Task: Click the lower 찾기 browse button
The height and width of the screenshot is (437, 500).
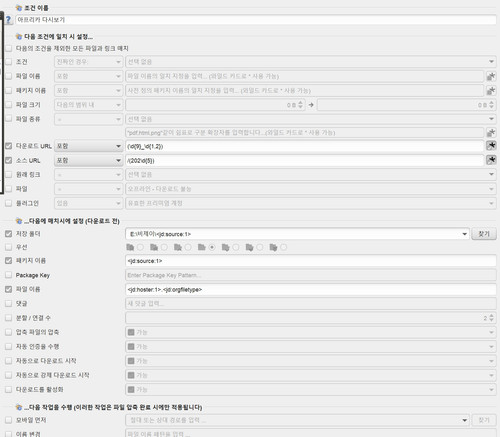Action: coord(484,420)
